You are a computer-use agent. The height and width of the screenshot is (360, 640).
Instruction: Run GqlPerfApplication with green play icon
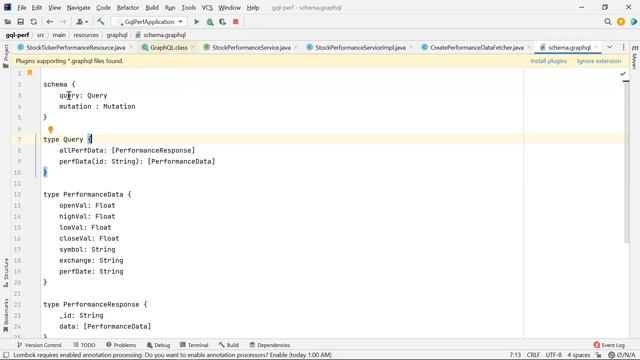[197, 22]
